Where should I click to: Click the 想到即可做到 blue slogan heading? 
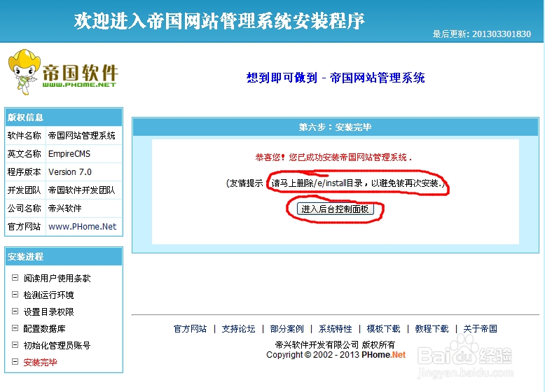click(x=336, y=78)
